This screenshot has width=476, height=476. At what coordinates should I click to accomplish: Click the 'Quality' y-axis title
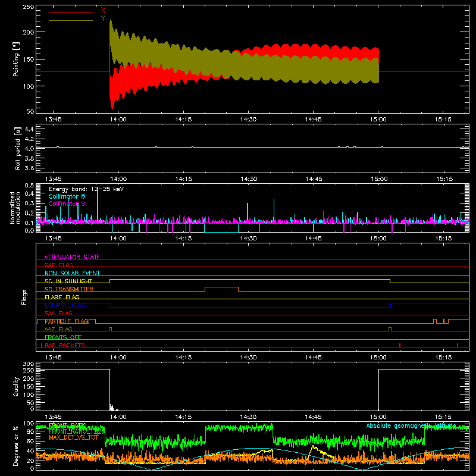16,386
